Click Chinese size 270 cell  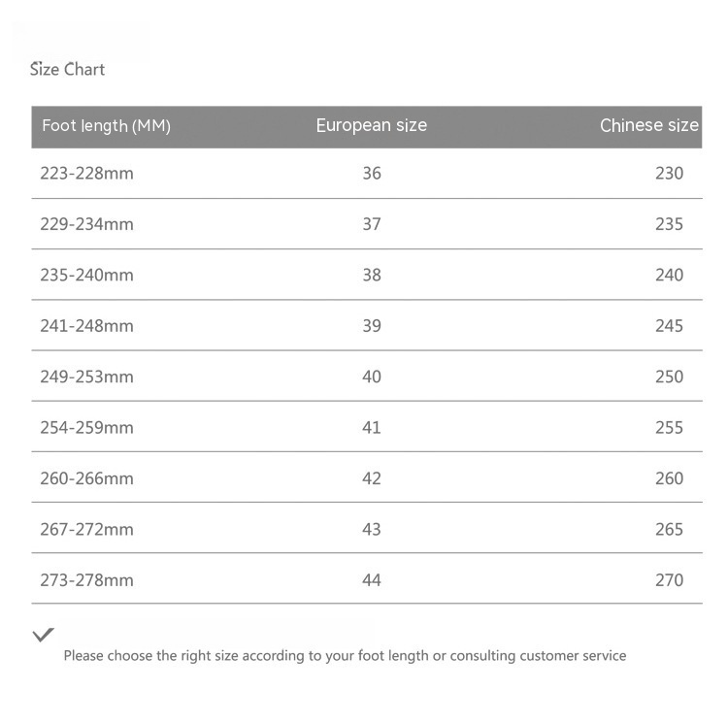point(669,580)
